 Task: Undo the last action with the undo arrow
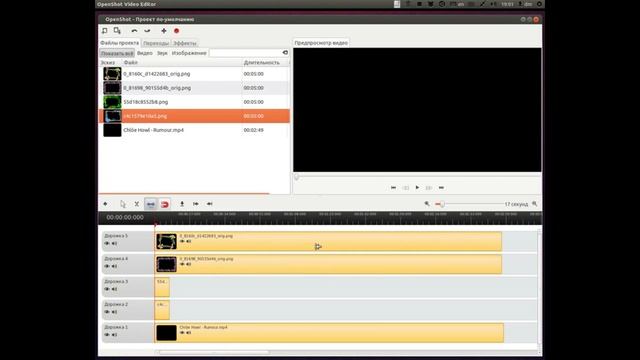point(134,31)
